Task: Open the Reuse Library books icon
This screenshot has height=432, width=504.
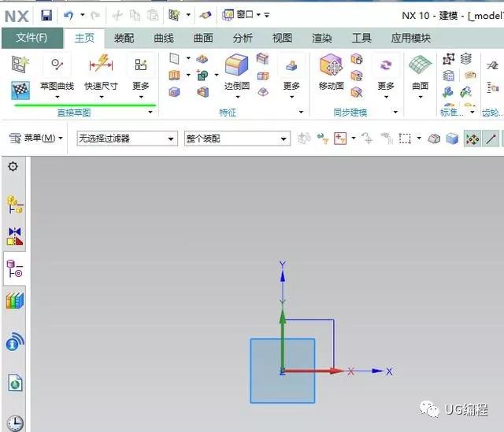Action: [15, 301]
